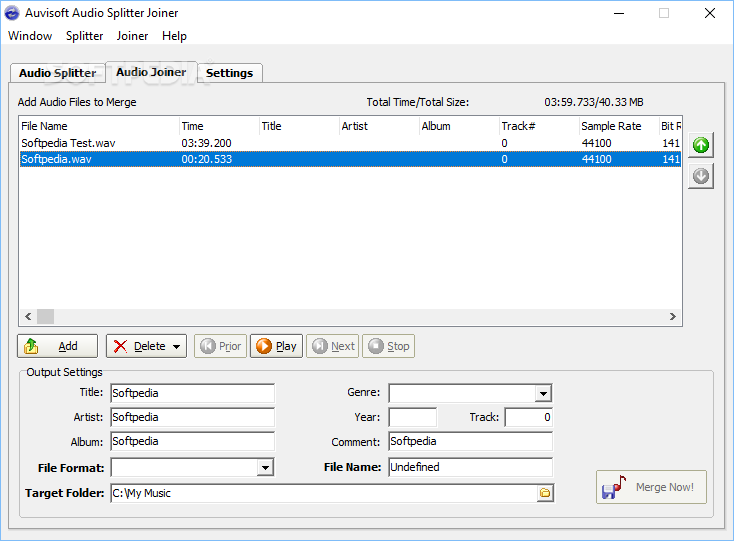Click the Artist input field
The width and height of the screenshot is (734, 541).
192,417
